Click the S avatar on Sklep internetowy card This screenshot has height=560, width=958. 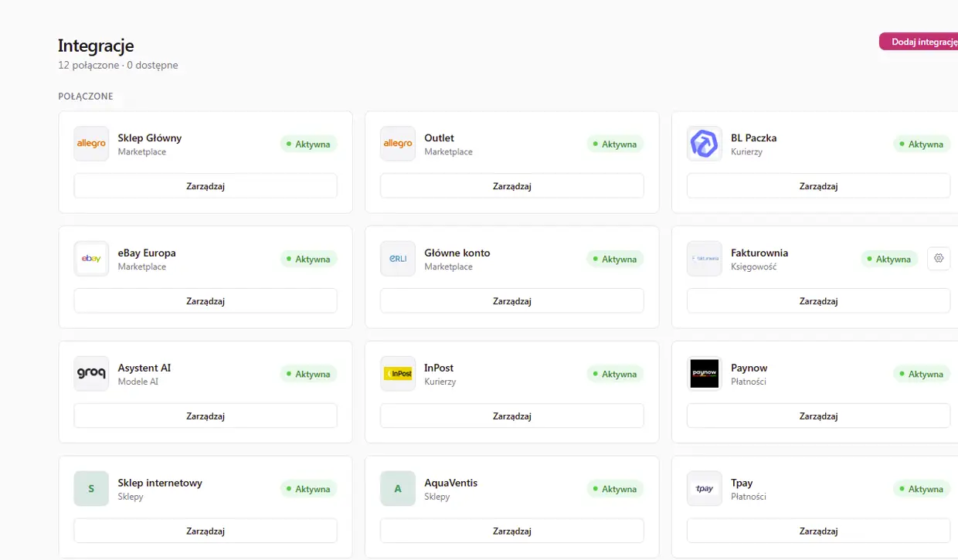coord(91,489)
